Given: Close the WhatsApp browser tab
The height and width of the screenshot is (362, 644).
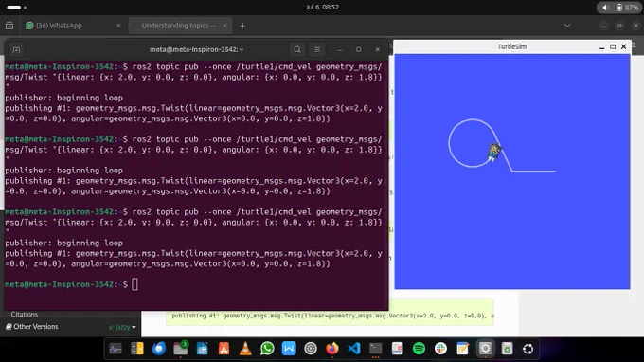Looking at the screenshot, I should 118,26.
